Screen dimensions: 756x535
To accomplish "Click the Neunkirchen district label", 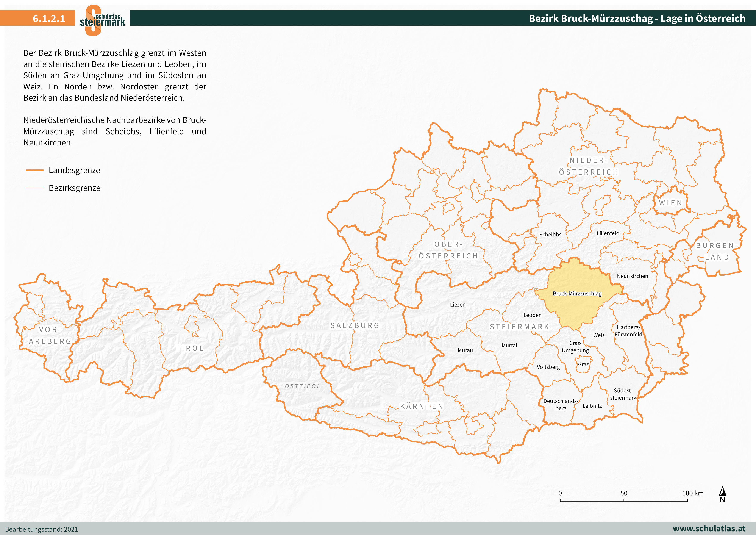I will [632, 276].
